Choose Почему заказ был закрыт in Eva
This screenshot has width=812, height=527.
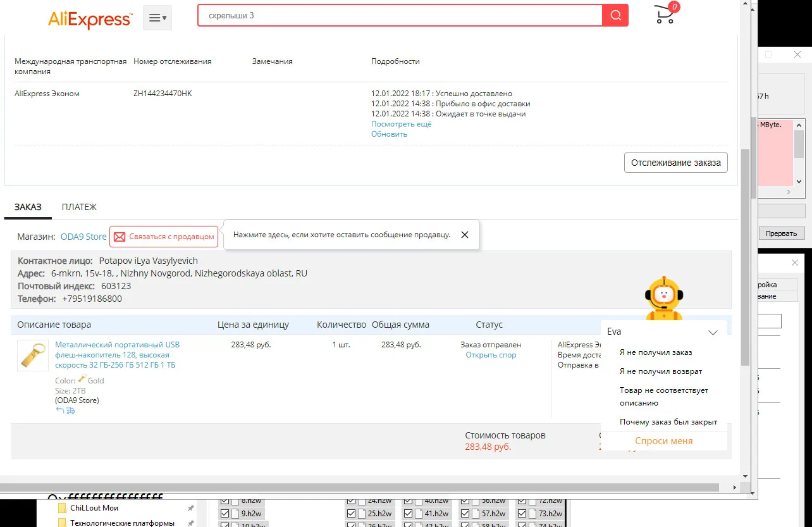tap(668, 422)
